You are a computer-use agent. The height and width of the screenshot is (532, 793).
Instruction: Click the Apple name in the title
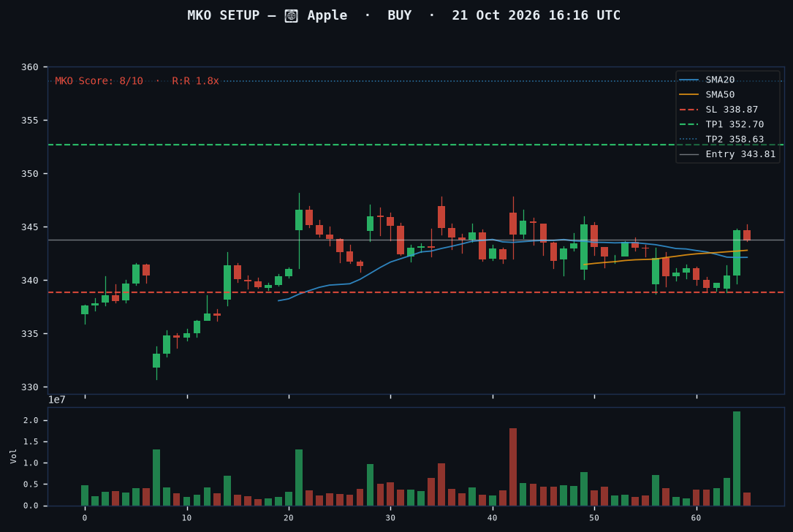pos(327,15)
